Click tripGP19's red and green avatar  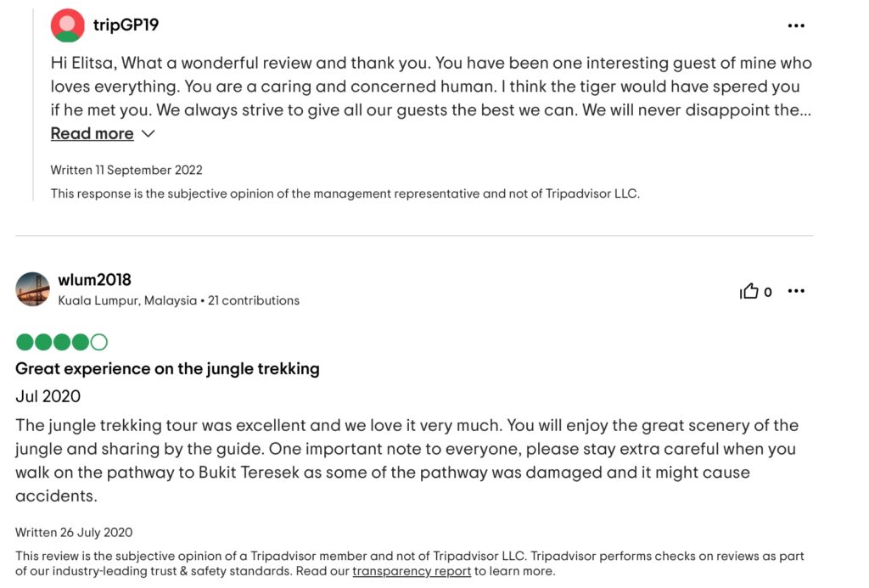click(68, 25)
